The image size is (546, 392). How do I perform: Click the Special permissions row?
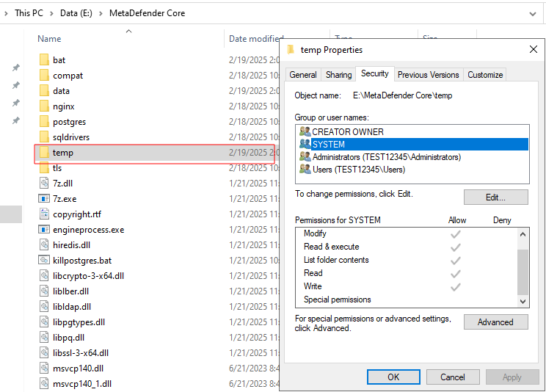(x=406, y=300)
